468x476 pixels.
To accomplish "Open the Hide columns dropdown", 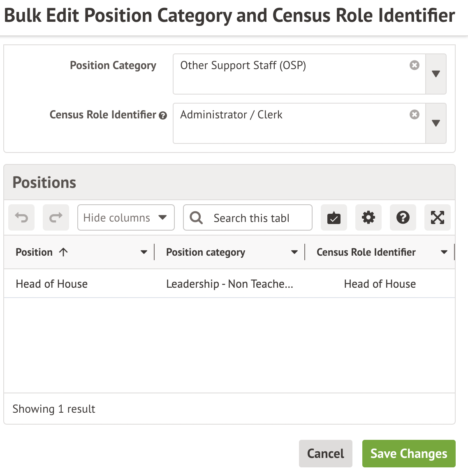I will pos(126,217).
